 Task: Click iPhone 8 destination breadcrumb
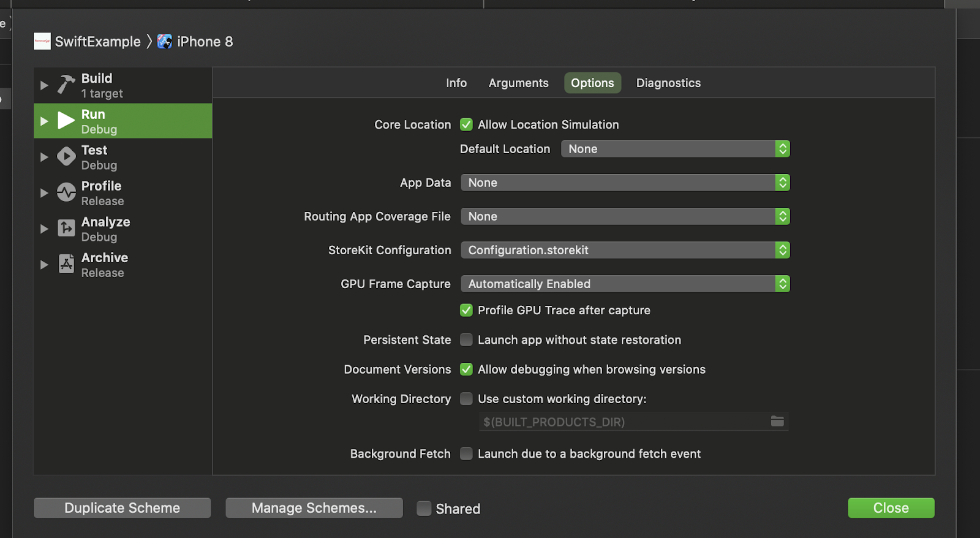[x=205, y=42]
